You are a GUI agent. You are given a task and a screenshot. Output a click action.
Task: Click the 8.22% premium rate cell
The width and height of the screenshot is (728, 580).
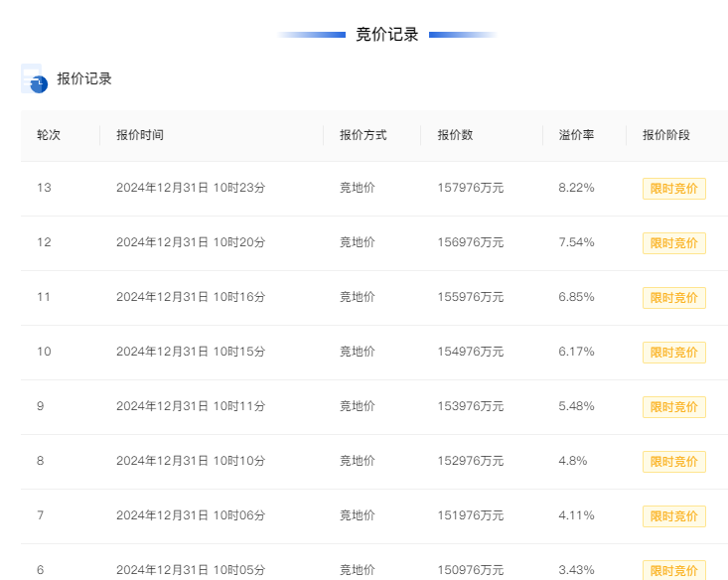coord(576,188)
